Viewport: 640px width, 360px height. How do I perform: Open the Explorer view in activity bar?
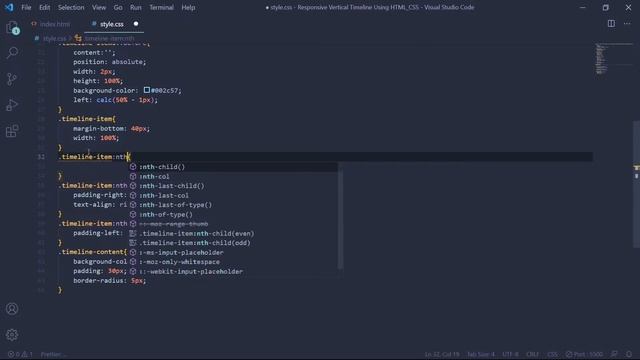(x=12, y=27)
